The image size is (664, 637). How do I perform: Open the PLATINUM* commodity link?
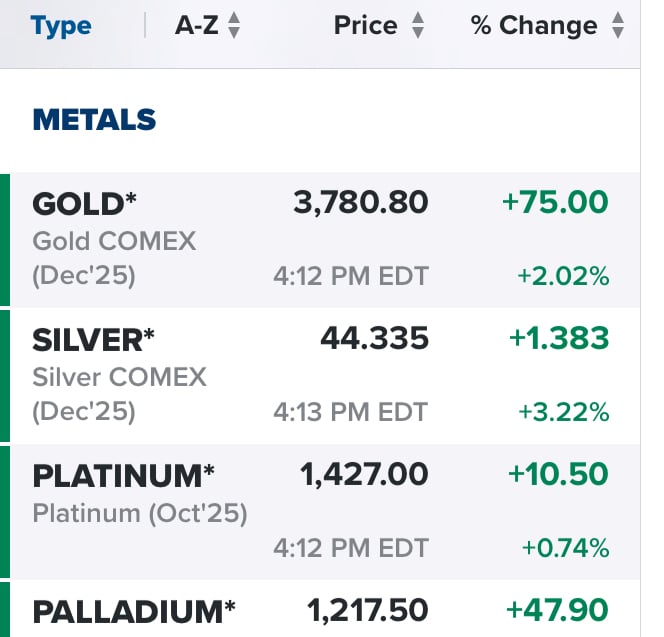click(x=123, y=476)
